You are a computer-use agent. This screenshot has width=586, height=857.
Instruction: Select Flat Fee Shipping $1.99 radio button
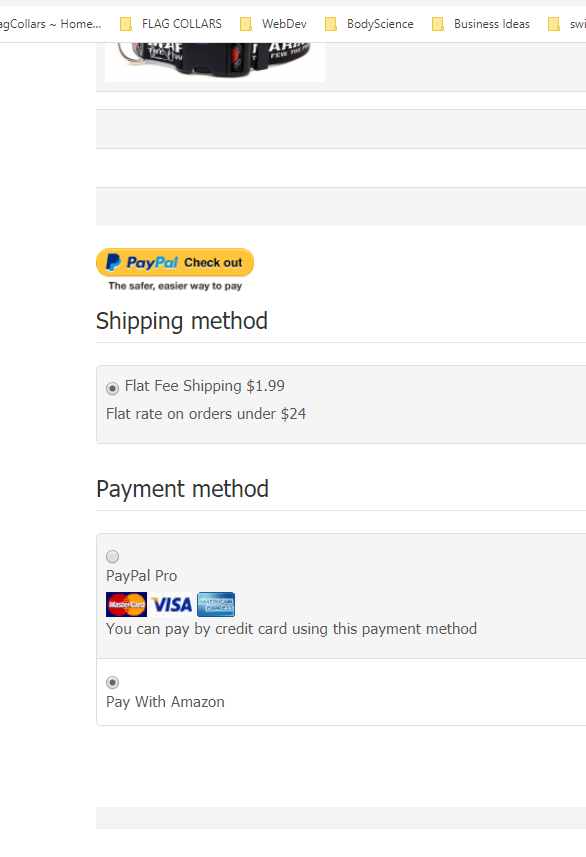pos(112,388)
